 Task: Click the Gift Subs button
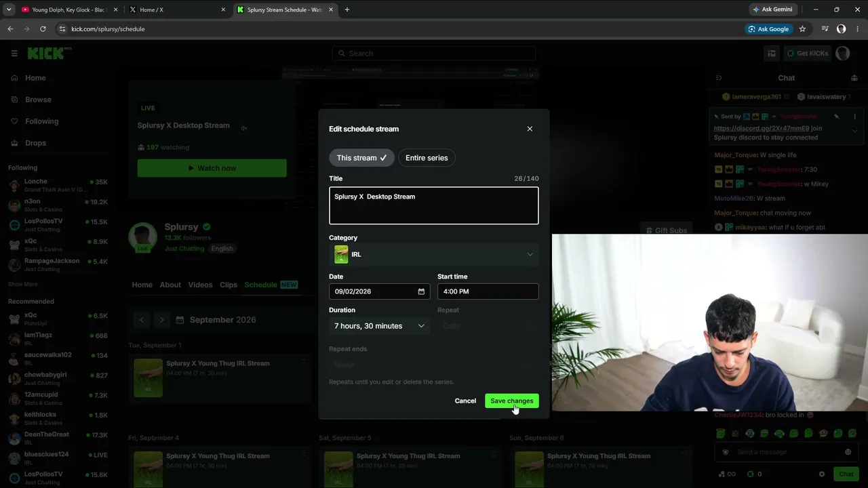[x=667, y=230]
